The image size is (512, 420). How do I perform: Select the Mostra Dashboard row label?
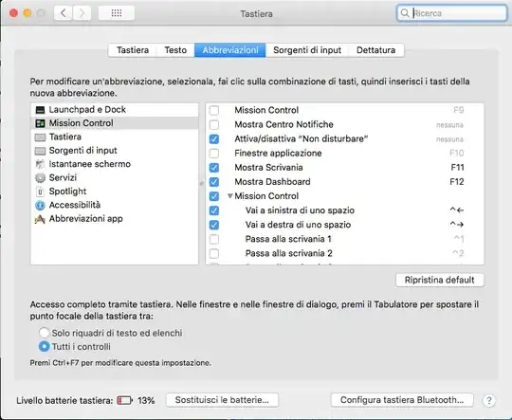272,182
